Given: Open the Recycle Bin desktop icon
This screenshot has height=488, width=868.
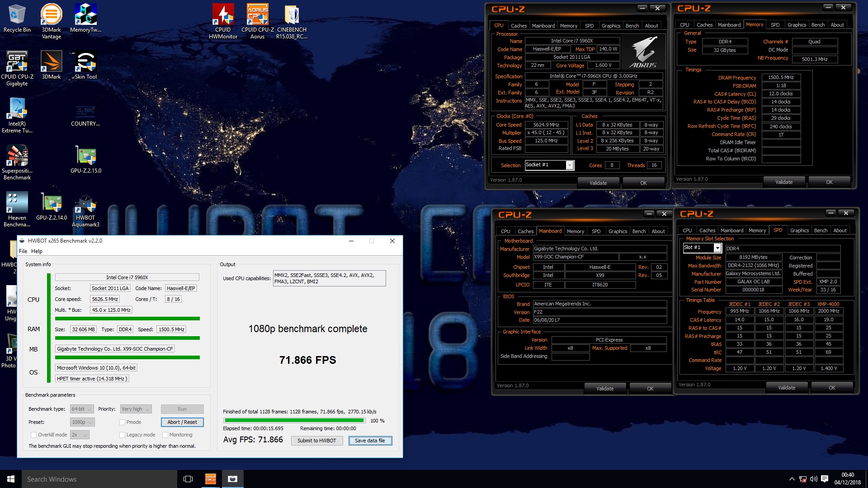Looking at the screenshot, I should pyautogui.click(x=17, y=19).
